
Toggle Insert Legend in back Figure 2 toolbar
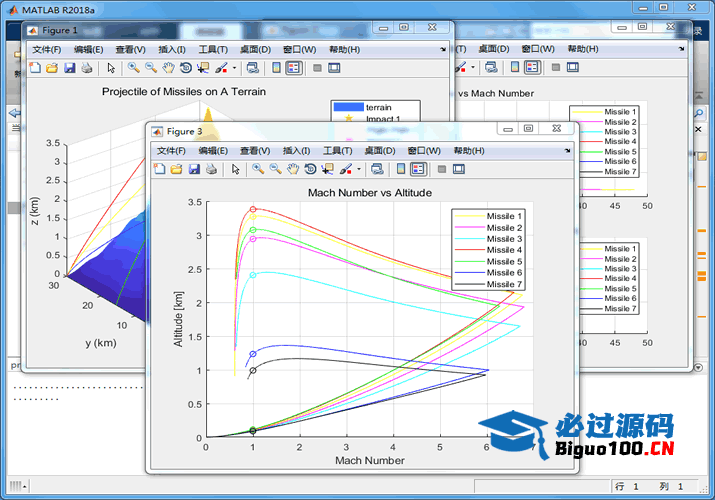pos(532,67)
